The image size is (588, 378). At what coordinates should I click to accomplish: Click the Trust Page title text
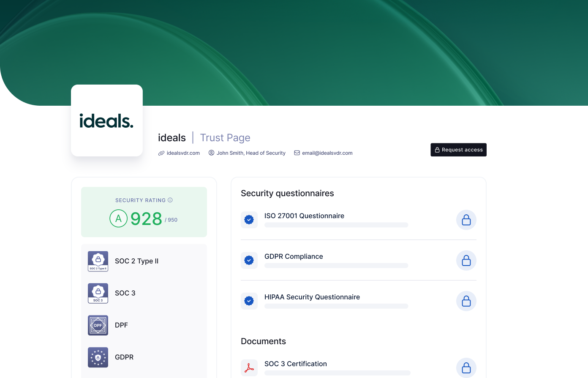[225, 138]
